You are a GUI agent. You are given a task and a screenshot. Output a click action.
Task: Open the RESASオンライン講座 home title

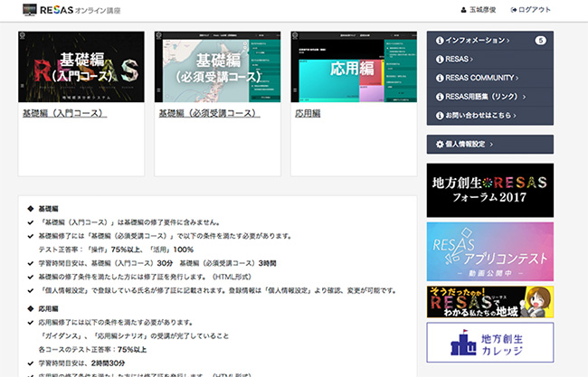(x=80, y=10)
